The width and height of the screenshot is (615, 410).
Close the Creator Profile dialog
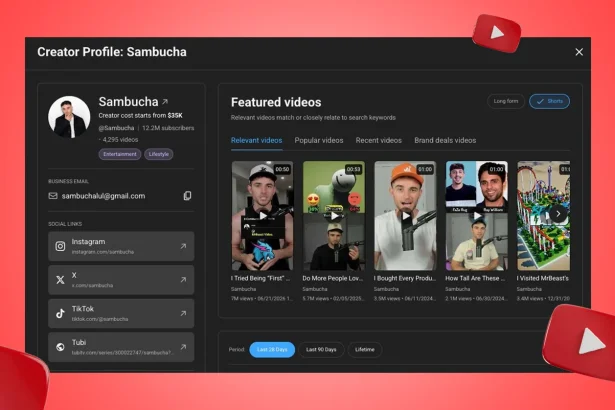[579, 52]
